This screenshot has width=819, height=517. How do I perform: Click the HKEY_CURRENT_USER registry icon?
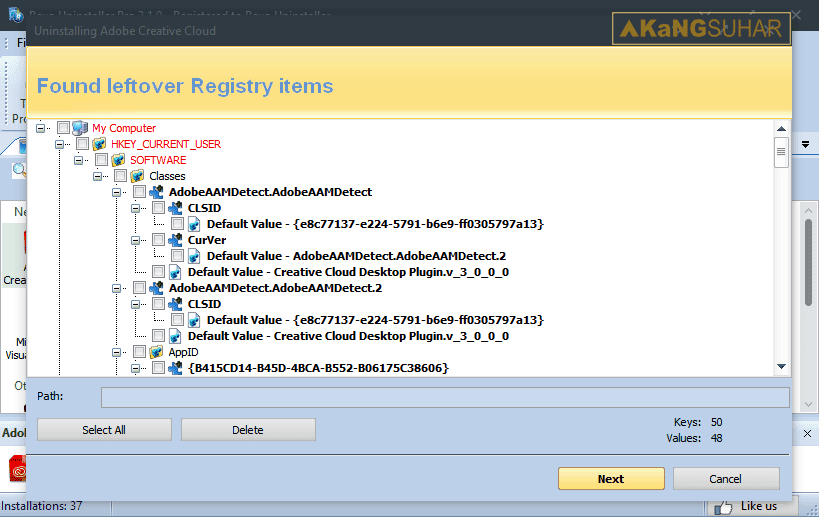click(99, 144)
